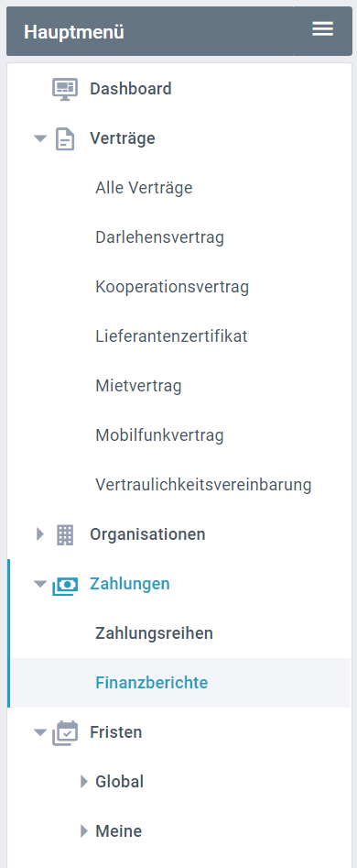Select Darlehensvertrag entry
Screen dimensions: 357x868
coord(159,237)
